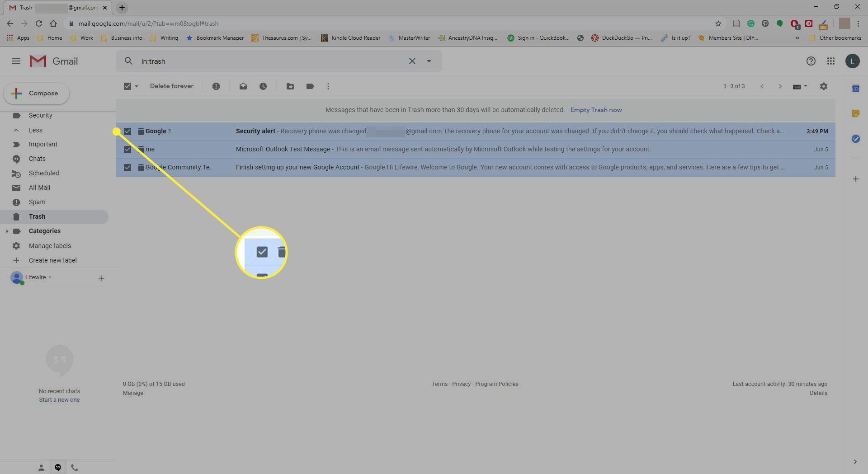Open the Program Policies link
The width and height of the screenshot is (868, 474).
click(x=496, y=385)
